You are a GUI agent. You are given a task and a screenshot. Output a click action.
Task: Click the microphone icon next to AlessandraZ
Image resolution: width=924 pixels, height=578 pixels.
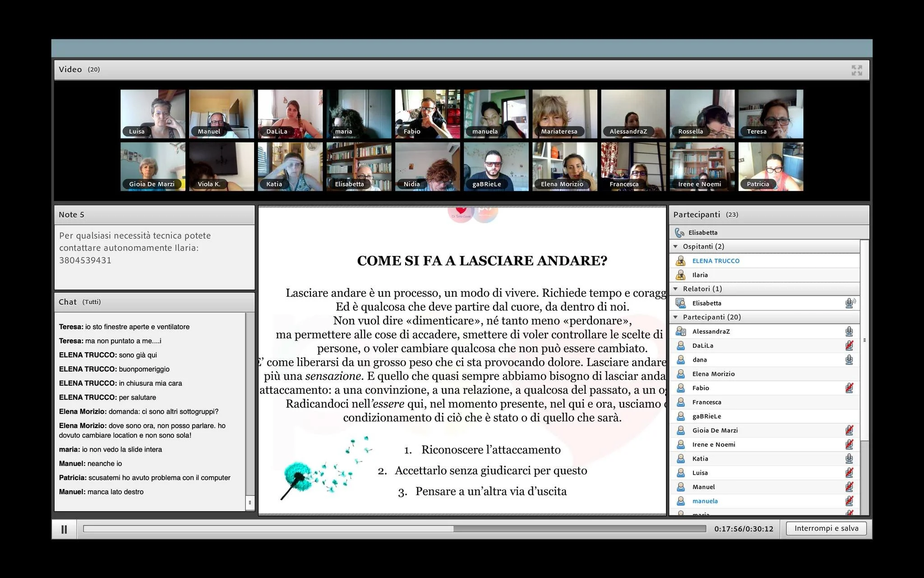click(849, 331)
